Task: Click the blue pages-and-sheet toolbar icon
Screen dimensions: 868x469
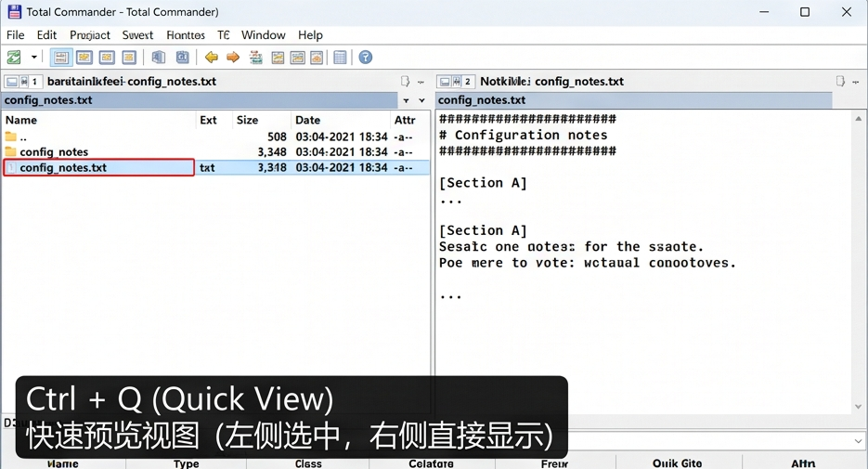Action: pyautogui.click(x=159, y=57)
